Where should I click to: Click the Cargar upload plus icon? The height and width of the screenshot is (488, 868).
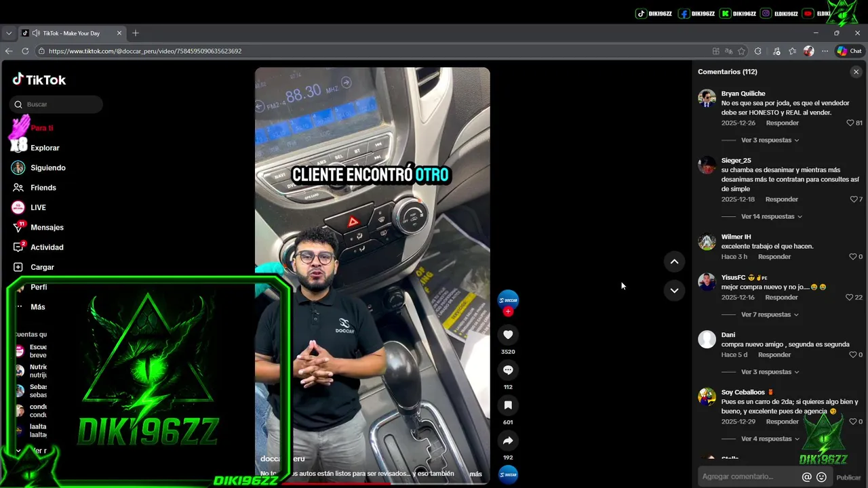pos(18,267)
